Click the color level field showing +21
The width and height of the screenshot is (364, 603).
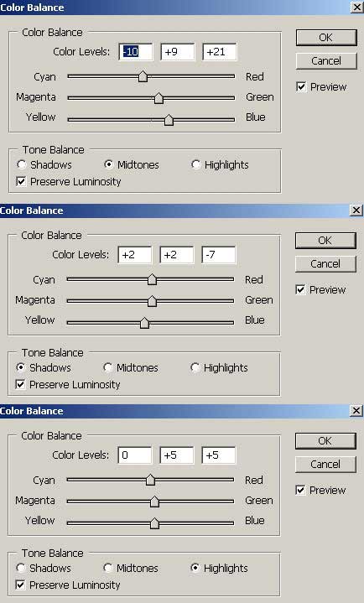pos(220,51)
